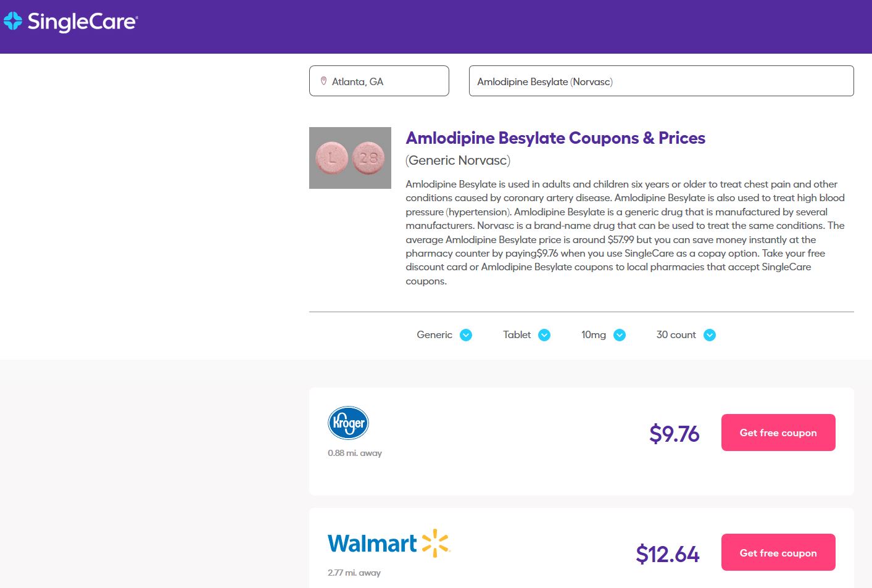Click the Walmart wordmark logo
Image resolution: width=872 pixels, height=588 pixels.
372,544
